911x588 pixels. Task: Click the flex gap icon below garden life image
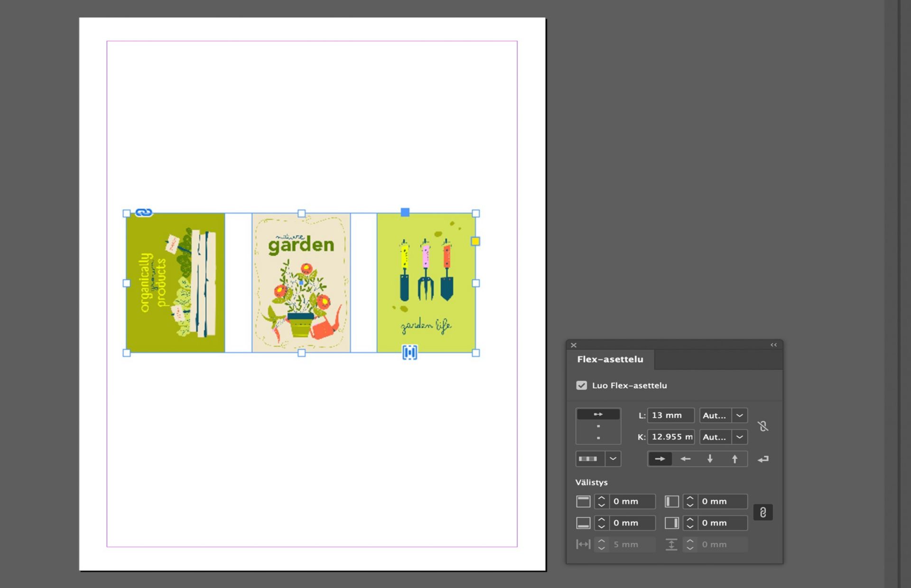pyautogui.click(x=410, y=352)
